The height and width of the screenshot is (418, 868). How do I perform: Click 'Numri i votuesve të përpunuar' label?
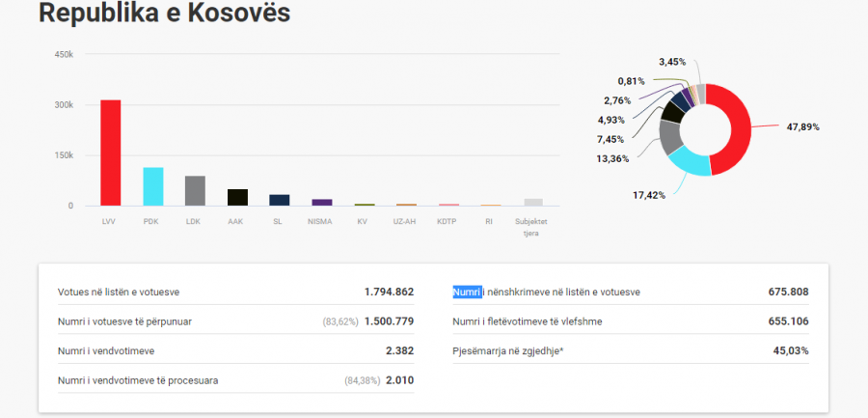[x=124, y=321]
